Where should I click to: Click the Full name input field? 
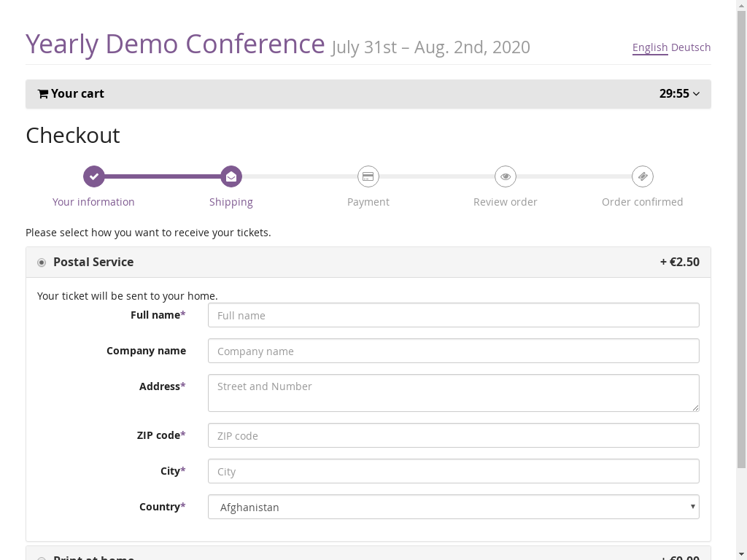453,316
